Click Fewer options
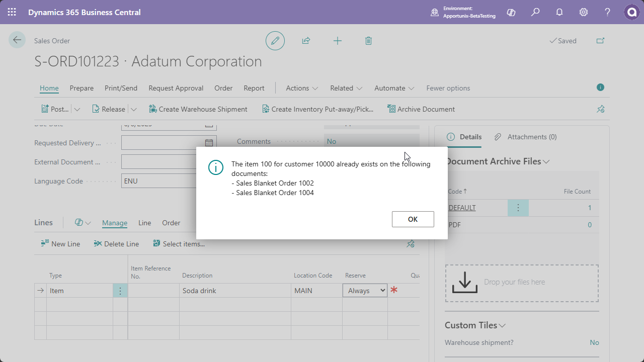This screenshot has height=362, width=644. click(x=448, y=88)
